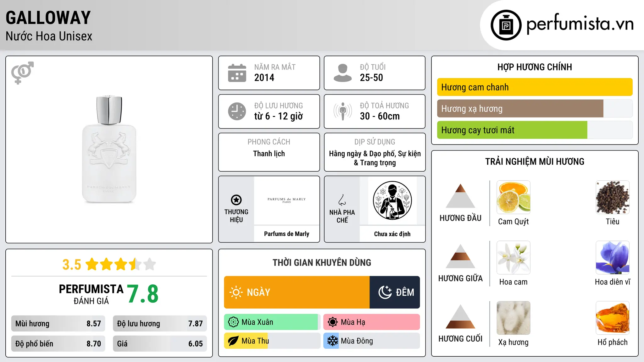Click the calendar icon beside Năm ra mắt
Image resolution: width=644 pixels, height=362 pixels.
tap(237, 73)
